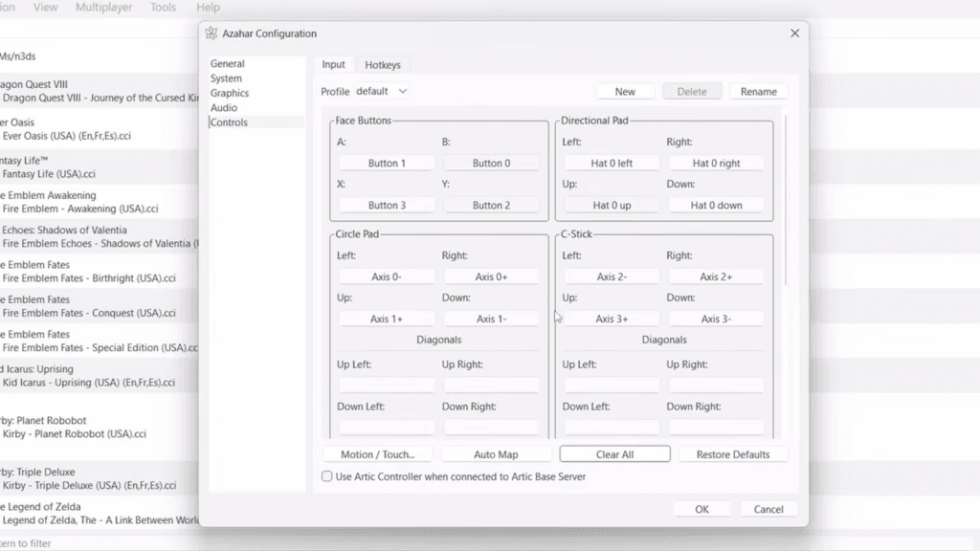
Task: Select Fantasy Life (USA).cci in game list
Action: (99, 167)
